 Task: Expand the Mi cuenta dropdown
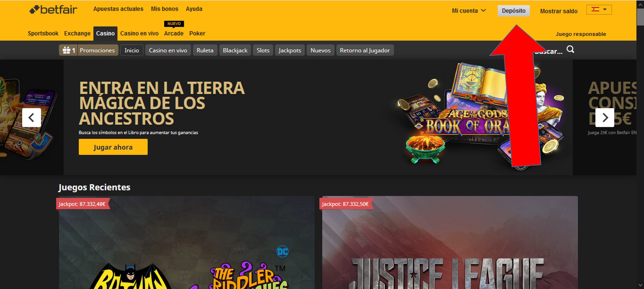[469, 11]
